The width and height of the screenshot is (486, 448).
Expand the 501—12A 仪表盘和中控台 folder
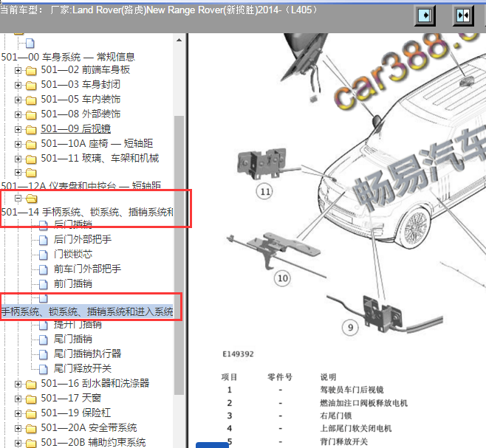click(18, 172)
